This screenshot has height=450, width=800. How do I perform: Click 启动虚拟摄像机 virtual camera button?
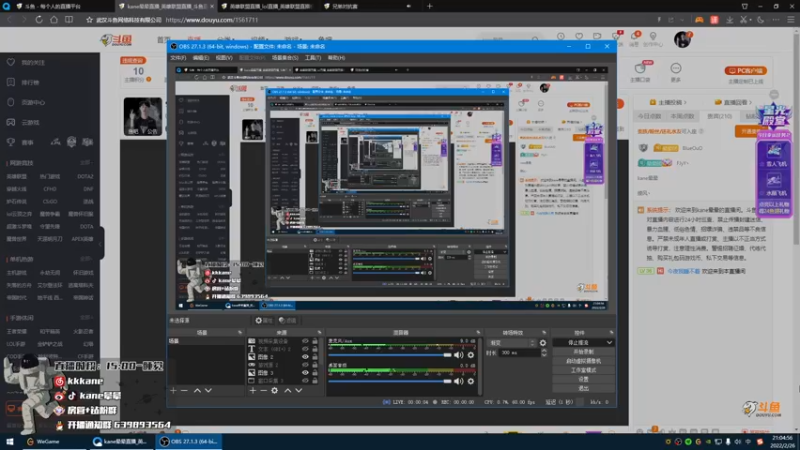tap(583, 361)
